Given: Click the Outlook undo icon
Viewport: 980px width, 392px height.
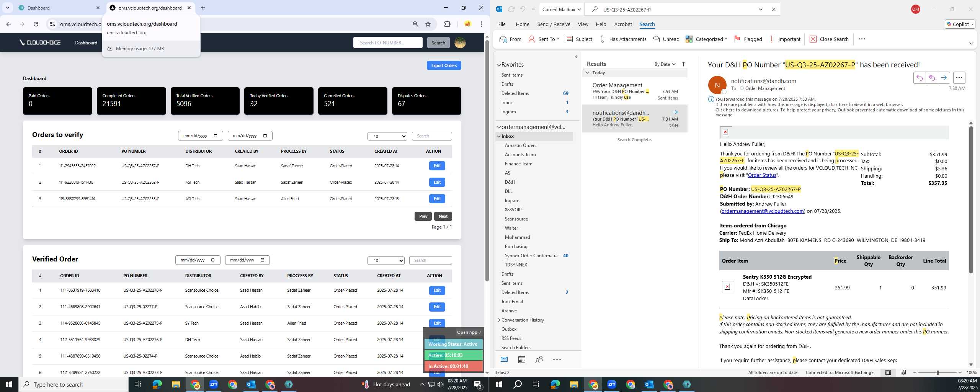Looking at the screenshot, I should pos(522,9).
